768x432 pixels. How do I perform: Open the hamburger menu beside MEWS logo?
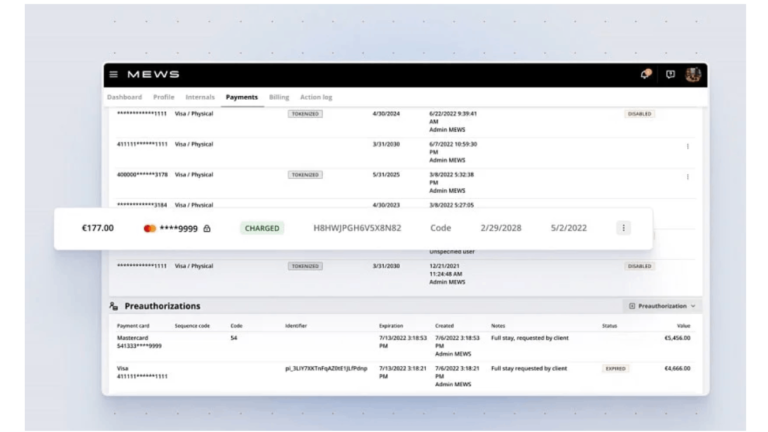[114, 75]
